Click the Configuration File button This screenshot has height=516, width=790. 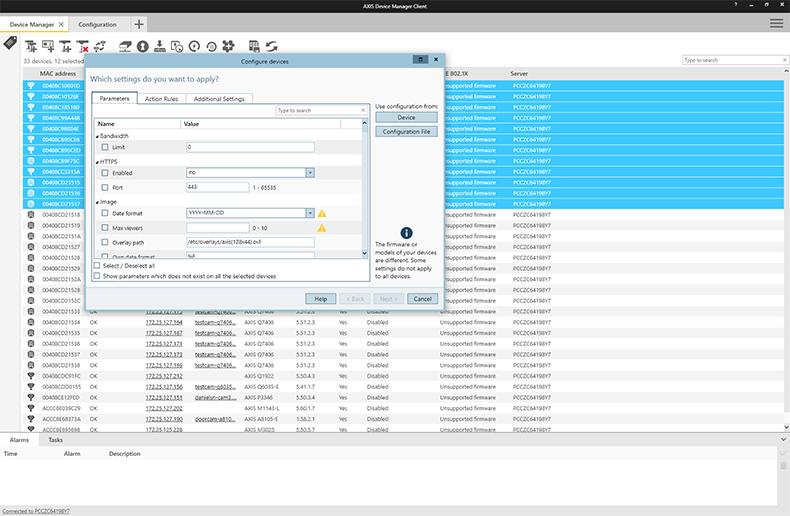tap(406, 132)
